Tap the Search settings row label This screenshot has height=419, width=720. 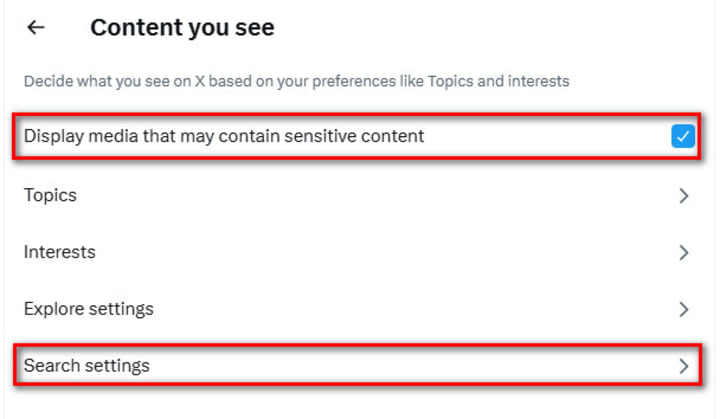click(x=87, y=366)
